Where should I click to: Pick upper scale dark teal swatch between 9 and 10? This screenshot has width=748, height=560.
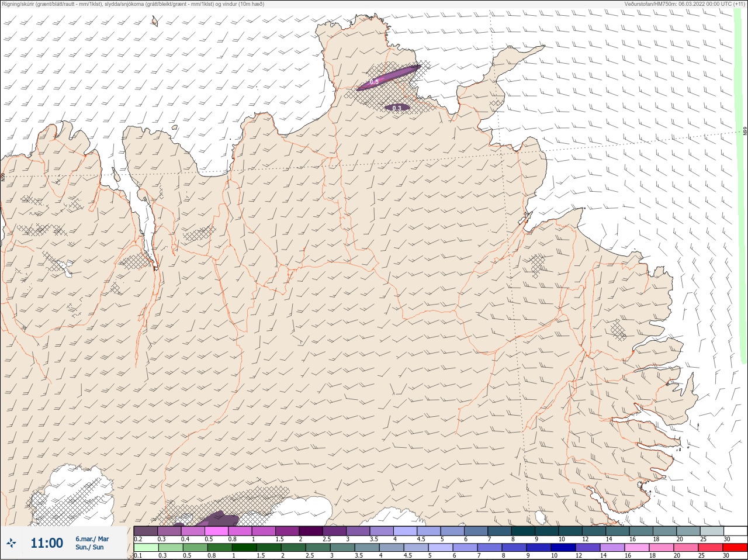(547, 531)
